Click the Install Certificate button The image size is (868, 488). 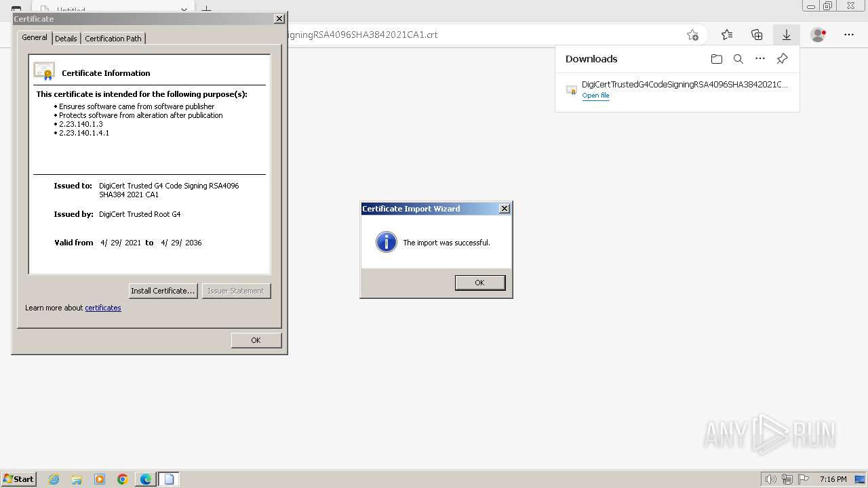[x=163, y=291]
